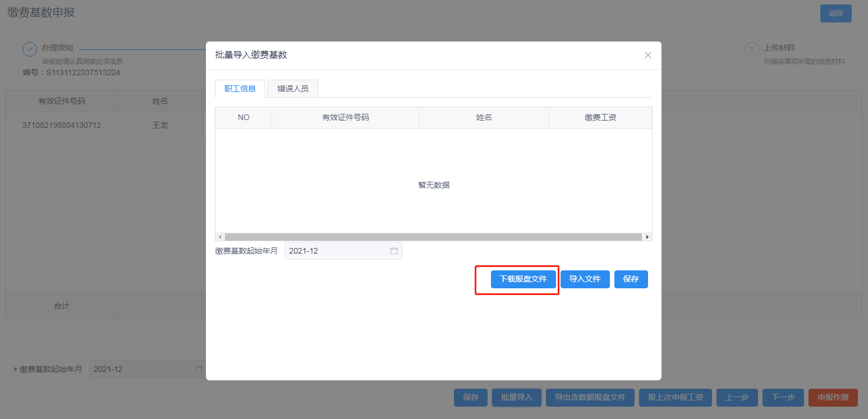This screenshot has width=868, height=419.
Task: Click calendar icon in background date field
Action: coord(198,369)
